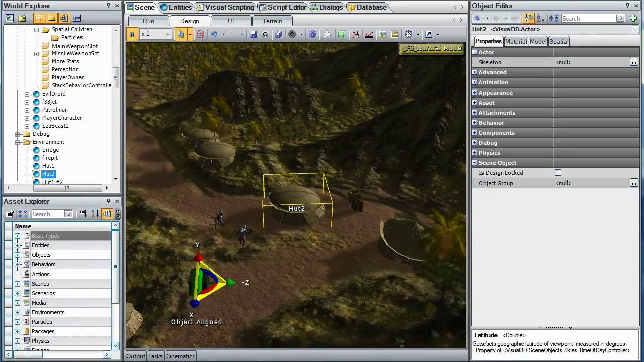
Task: Switch to the Terrain tab
Action: click(x=272, y=21)
